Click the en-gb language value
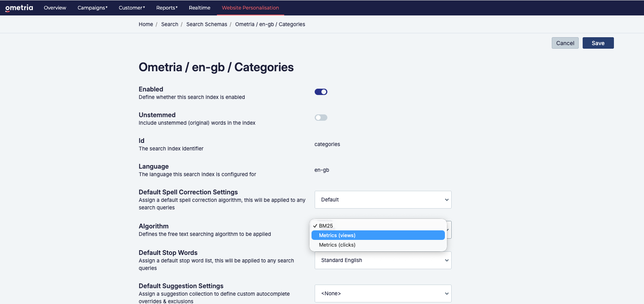The width and height of the screenshot is (644, 304). [x=322, y=170]
